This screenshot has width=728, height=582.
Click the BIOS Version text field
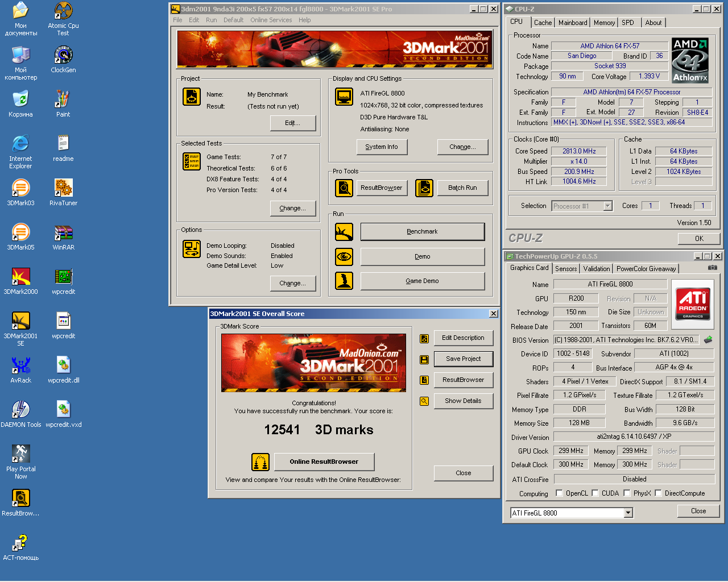click(x=626, y=340)
